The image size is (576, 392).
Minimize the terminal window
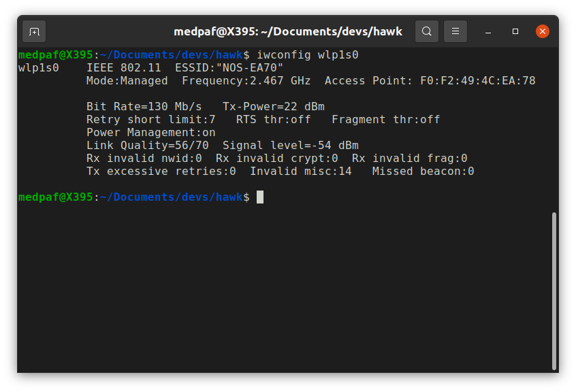[488, 31]
